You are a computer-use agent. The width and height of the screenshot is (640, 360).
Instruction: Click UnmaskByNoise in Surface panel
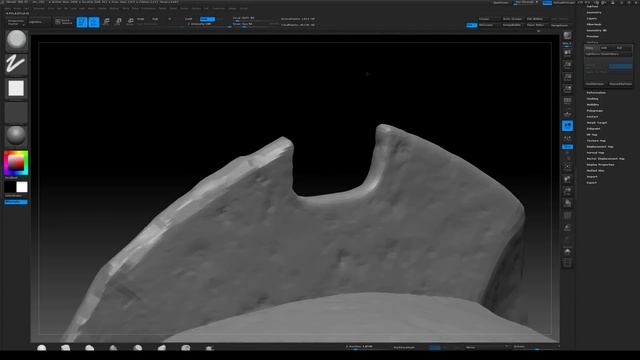tap(620, 84)
